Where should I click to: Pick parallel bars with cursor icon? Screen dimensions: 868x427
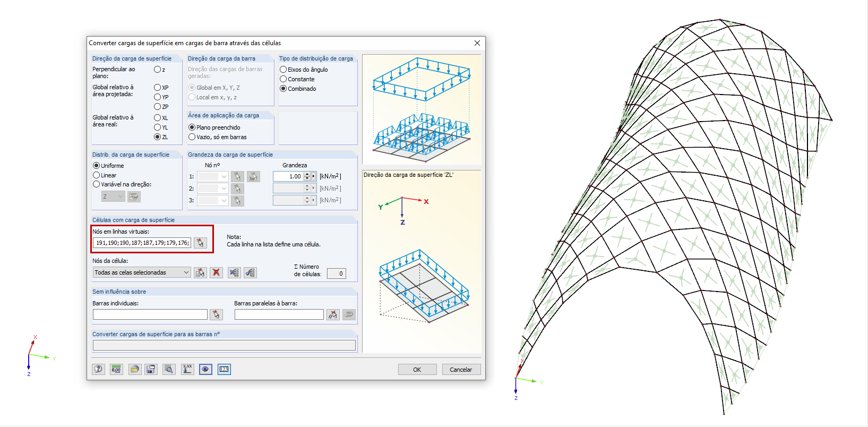coord(333,314)
